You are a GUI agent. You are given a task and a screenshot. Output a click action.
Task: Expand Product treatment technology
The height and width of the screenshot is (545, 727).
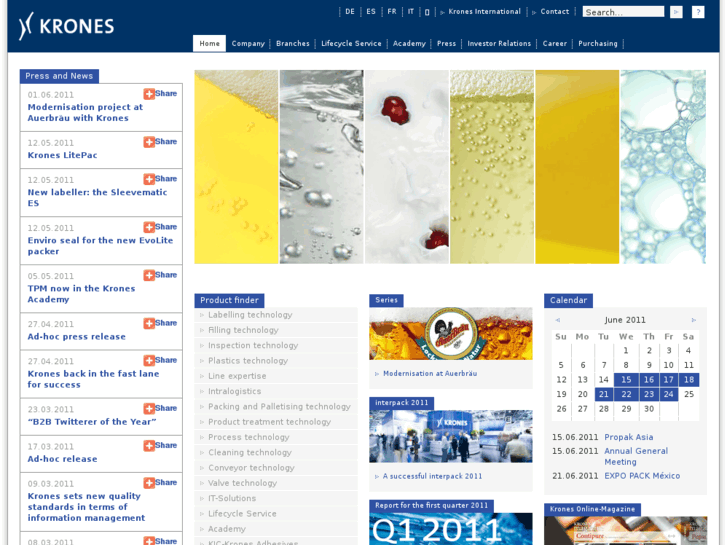pos(276,422)
